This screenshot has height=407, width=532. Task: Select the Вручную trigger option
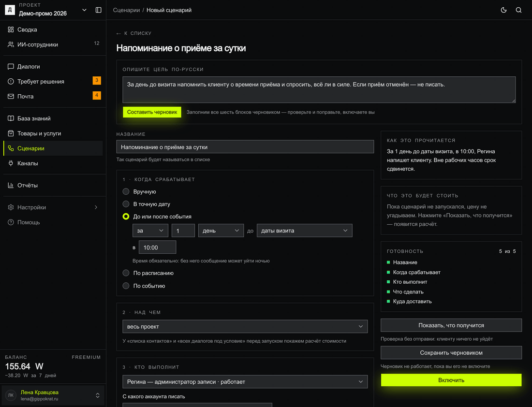[126, 191]
